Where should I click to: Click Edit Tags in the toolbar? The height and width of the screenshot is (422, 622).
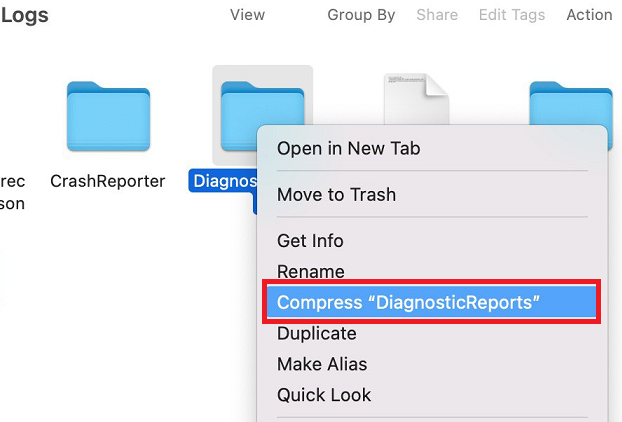512,15
